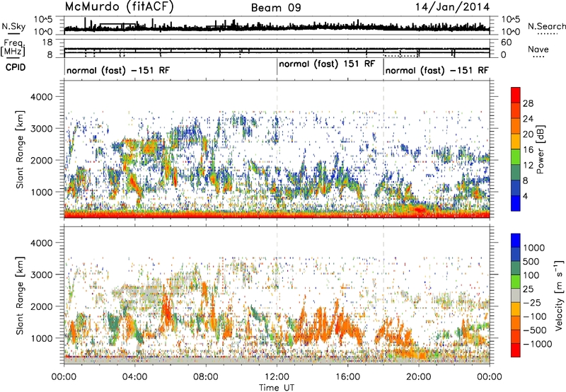Click the frequency trace strip plot
Screen dimensions: 566x392
277,48
